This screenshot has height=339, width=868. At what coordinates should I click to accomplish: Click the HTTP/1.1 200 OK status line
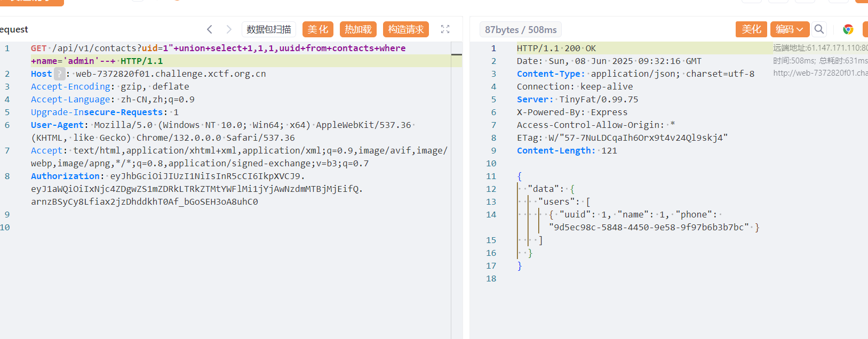pos(556,48)
